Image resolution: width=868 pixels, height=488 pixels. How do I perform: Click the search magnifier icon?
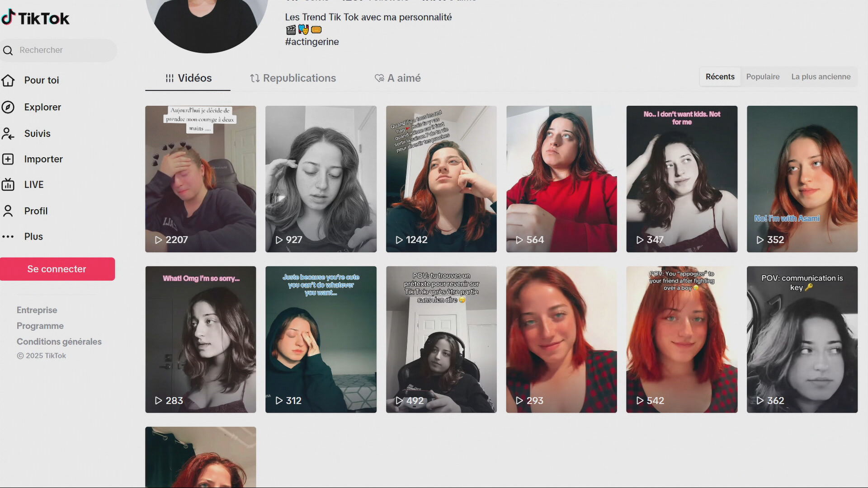[8, 50]
